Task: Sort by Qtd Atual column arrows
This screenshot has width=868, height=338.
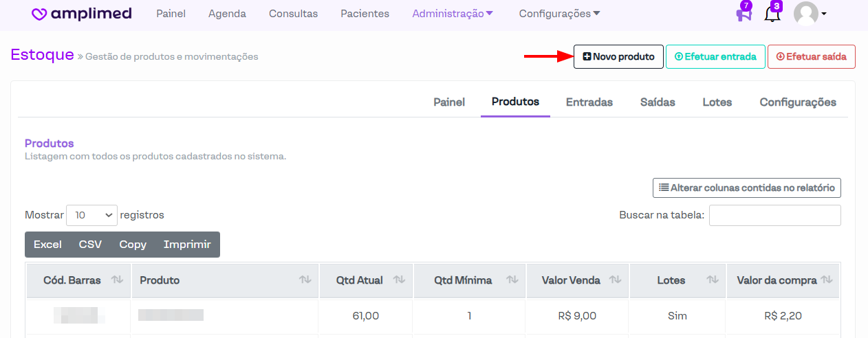Action: click(x=398, y=280)
